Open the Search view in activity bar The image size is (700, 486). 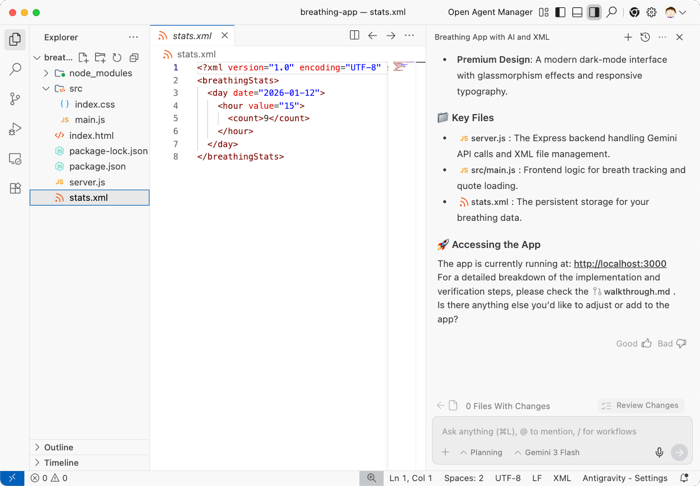coord(15,69)
